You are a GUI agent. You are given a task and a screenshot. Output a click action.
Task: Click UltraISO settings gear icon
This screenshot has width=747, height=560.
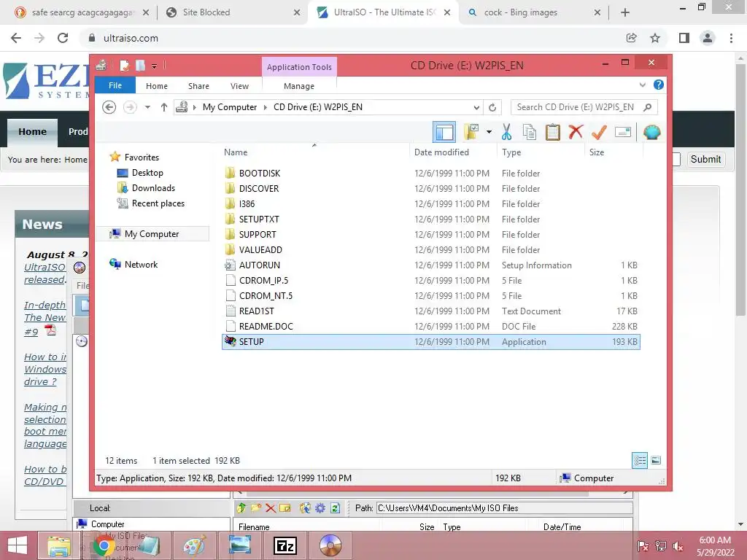(x=320, y=508)
